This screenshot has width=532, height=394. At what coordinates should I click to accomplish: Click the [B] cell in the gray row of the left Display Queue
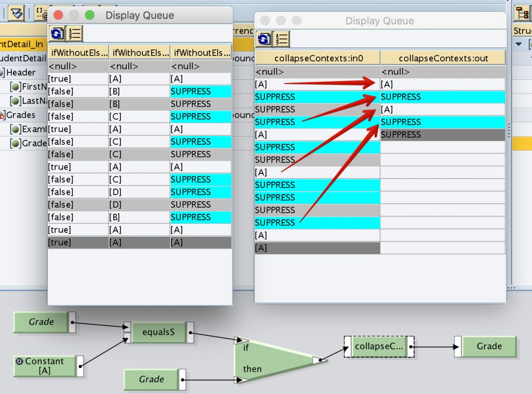click(139, 104)
